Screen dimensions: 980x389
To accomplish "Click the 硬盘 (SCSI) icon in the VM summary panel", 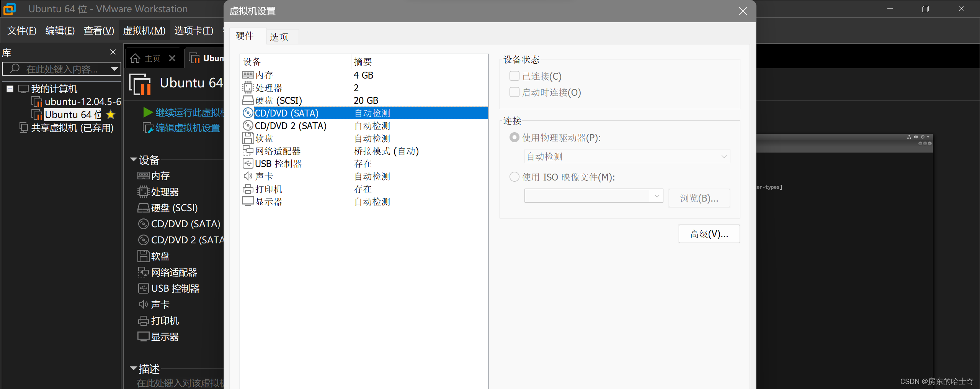I will point(143,208).
